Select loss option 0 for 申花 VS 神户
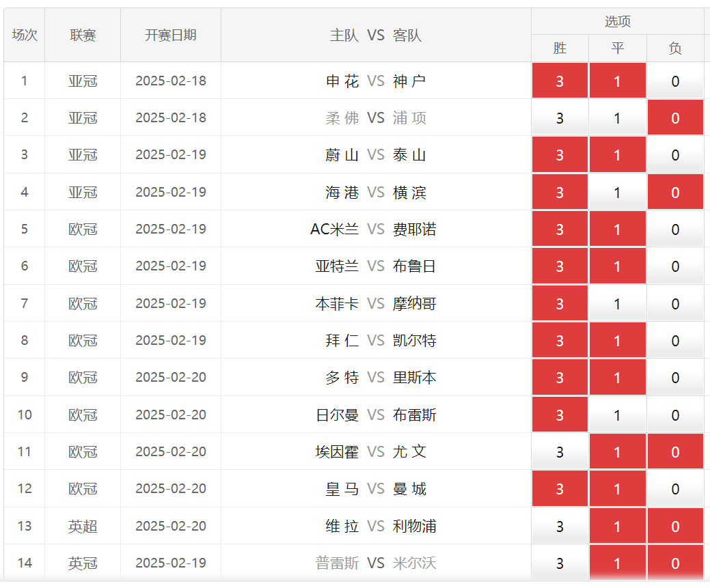This screenshot has width=710, height=588. click(x=675, y=81)
